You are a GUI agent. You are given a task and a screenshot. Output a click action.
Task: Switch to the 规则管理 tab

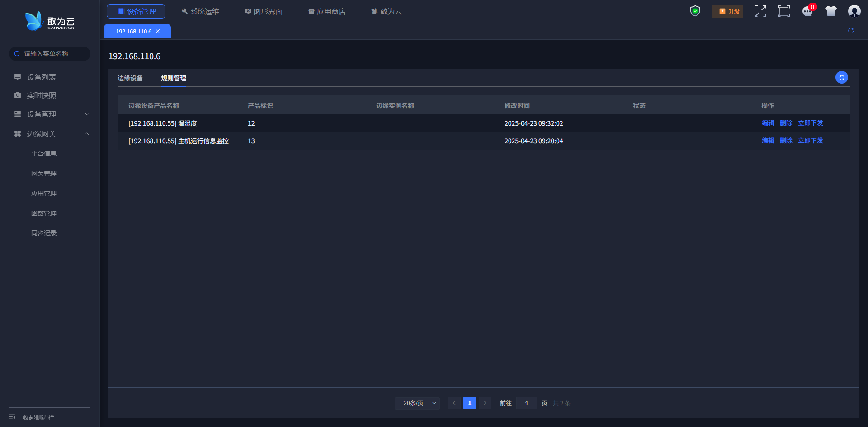174,78
